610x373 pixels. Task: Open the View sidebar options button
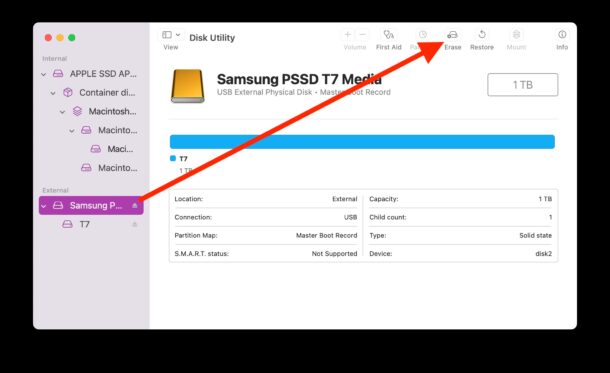click(x=171, y=35)
